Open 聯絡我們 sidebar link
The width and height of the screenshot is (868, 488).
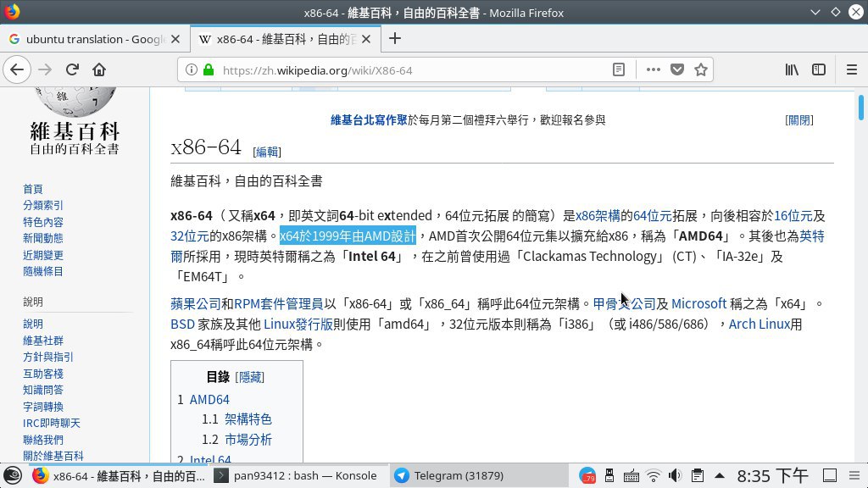pos(43,440)
